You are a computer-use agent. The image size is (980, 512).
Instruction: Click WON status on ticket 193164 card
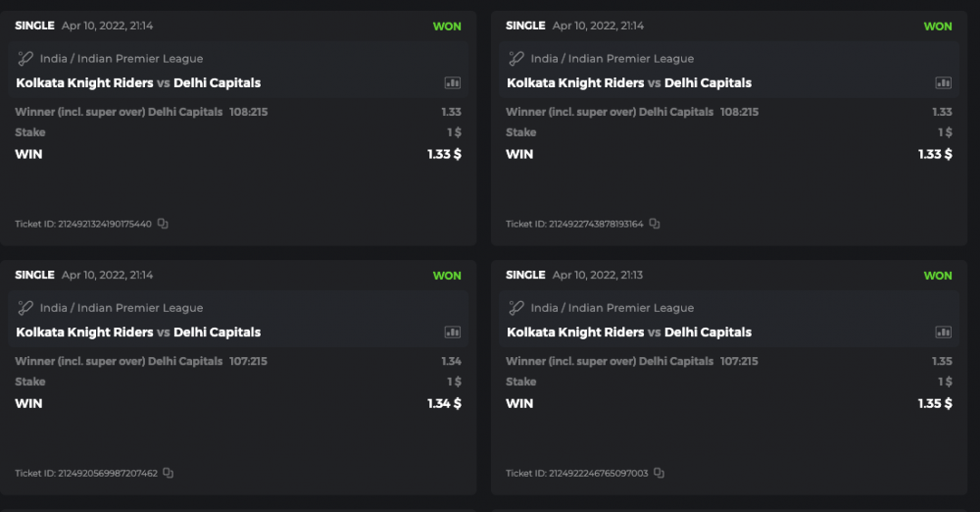[x=938, y=26]
